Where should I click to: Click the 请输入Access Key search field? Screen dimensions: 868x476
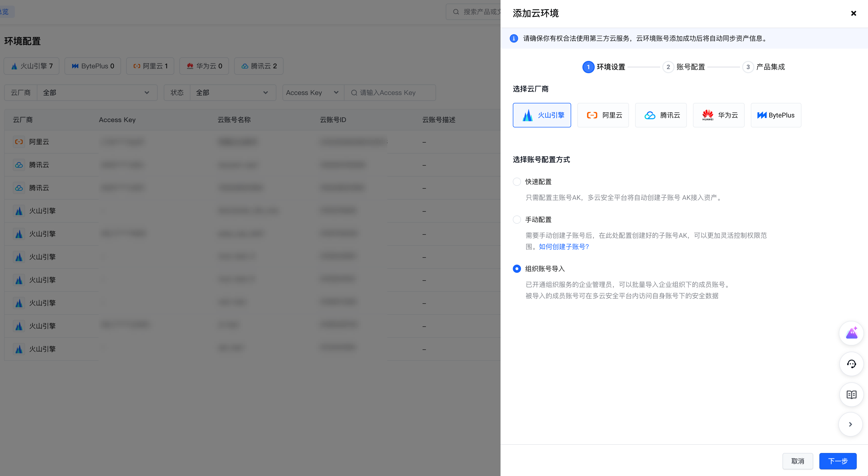pyautogui.click(x=391, y=93)
